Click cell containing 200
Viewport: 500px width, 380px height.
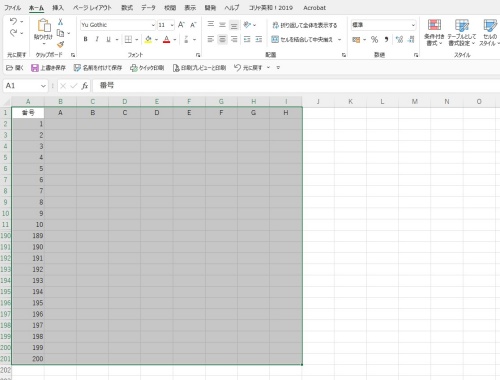[28, 359]
